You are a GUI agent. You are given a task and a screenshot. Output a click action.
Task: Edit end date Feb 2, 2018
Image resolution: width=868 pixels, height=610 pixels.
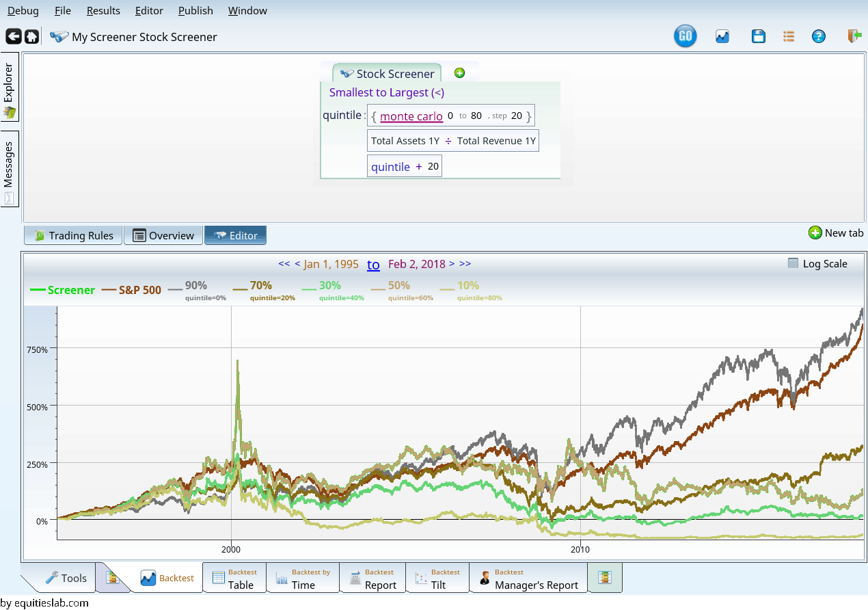[x=417, y=264]
